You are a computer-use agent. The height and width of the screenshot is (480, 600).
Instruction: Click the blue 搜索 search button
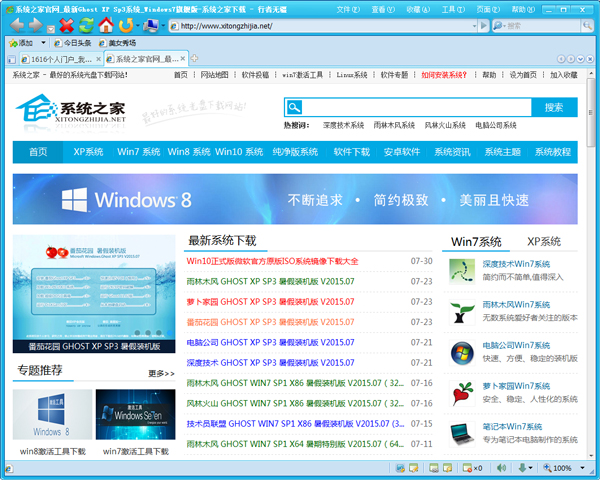click(546, 107)
